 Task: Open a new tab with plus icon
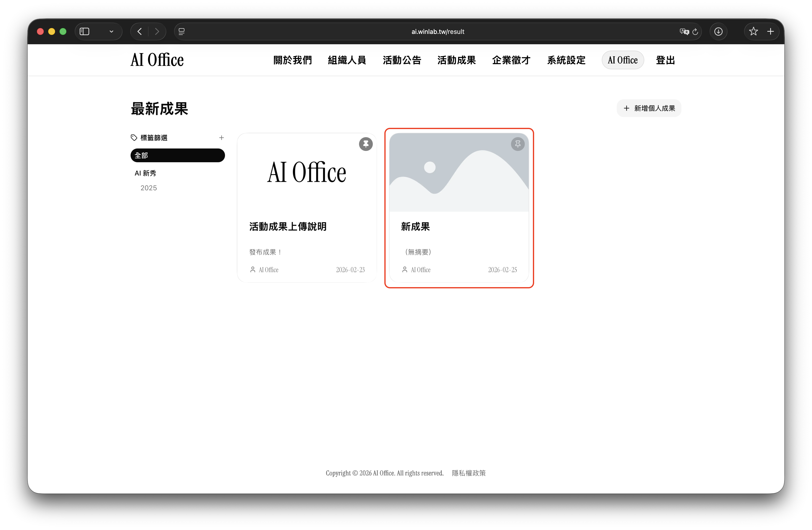[770, 32]
